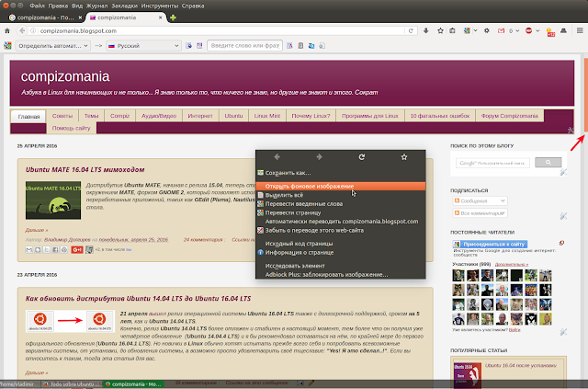This screenshot has height=389, width=588.
Task: Click the gear extension icon in toolbar
Action: 487,30
